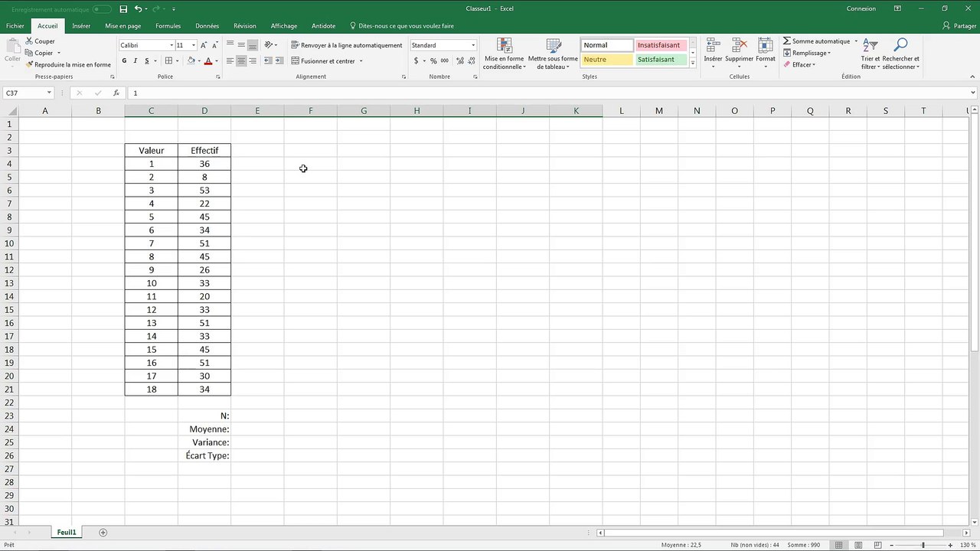980x551 pixels.
Task: Decrease the cell indent
Action: point(267,60)
